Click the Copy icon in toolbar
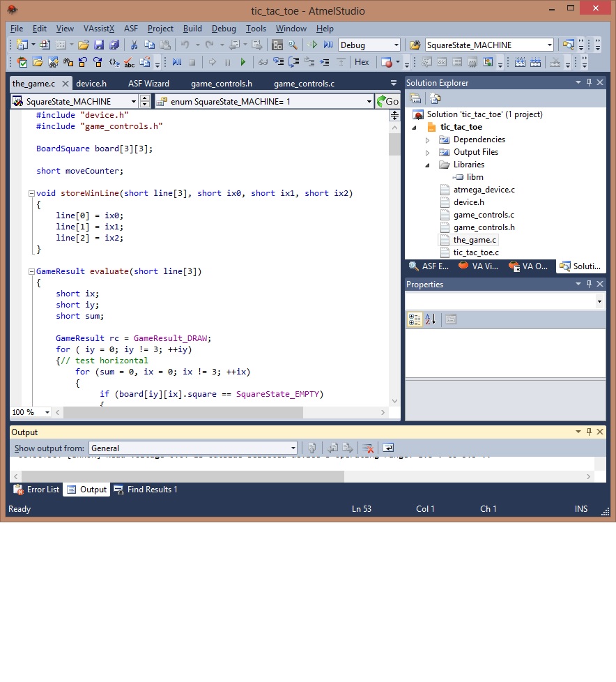Viewport: 616px width, 682px height. click(x=149, y=45)
